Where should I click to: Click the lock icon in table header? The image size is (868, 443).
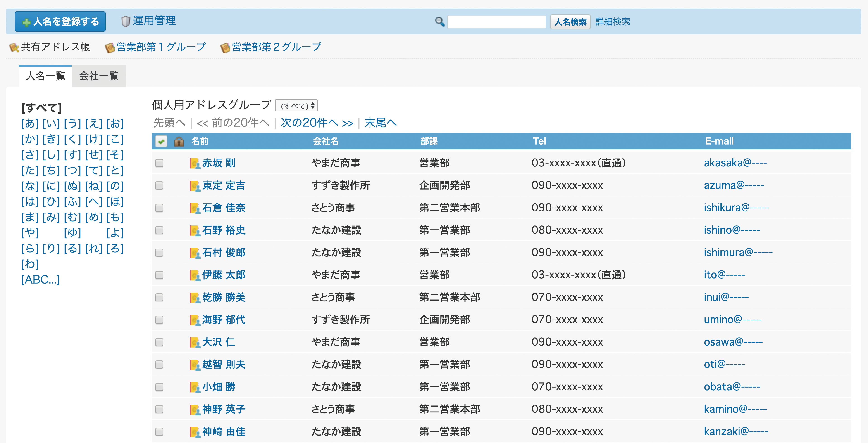coord(179,141)
